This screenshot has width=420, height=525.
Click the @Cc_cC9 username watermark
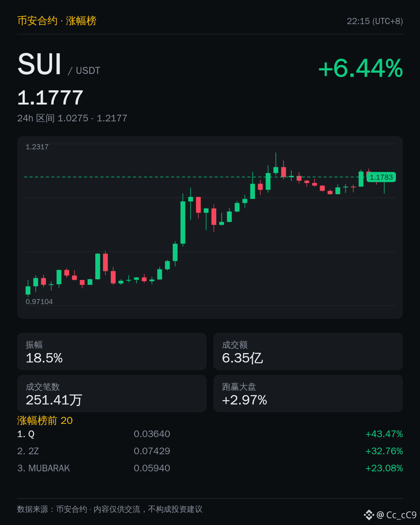[397, 515]
